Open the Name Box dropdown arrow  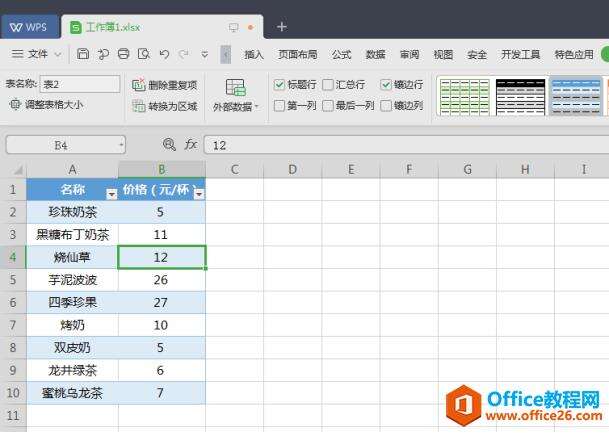click(x=121, y=145)
